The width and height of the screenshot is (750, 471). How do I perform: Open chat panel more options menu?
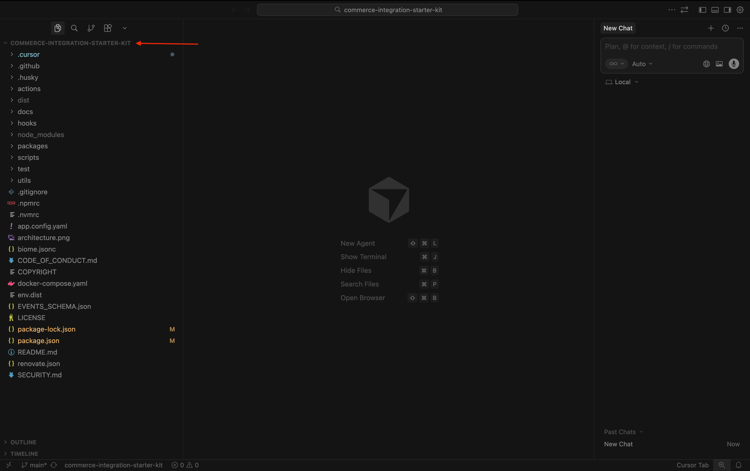tap(740, 28)
